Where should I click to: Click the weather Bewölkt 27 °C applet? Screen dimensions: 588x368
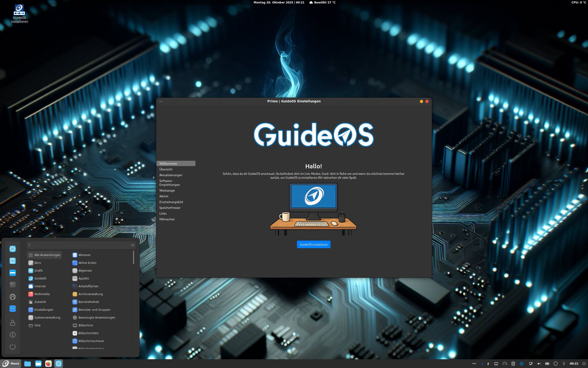pos(322,3)
